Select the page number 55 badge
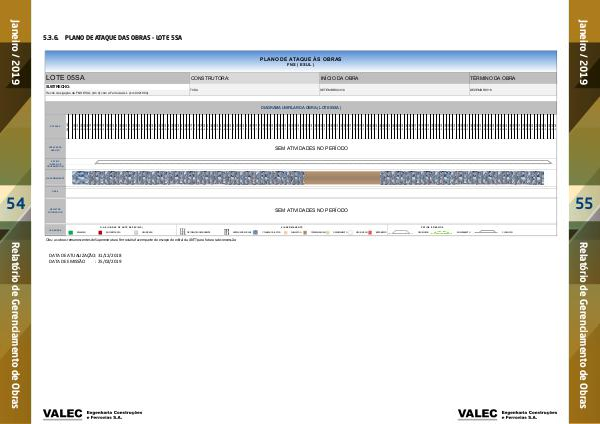The width and height of the screenshot is (600, 424). click(x=585, y=204)
